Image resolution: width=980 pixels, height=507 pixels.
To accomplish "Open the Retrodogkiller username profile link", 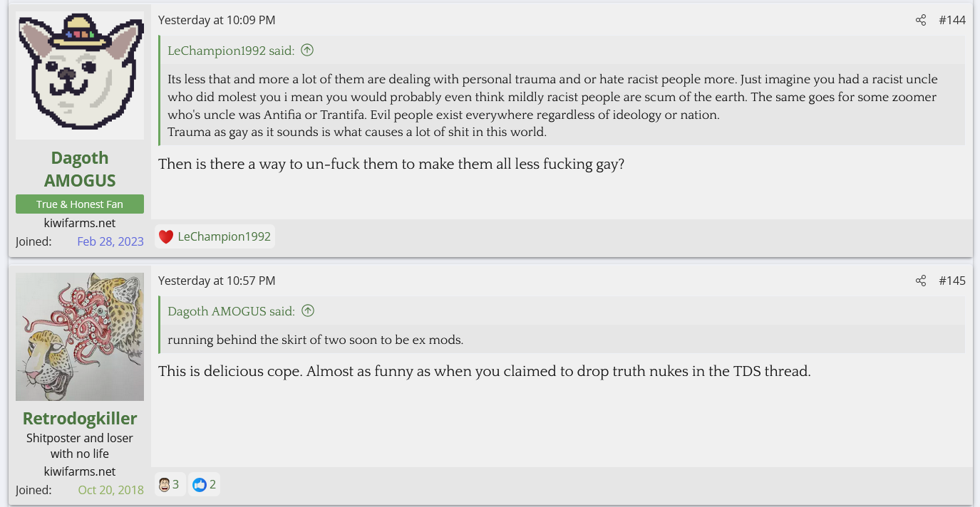I will tap(80, 418).
